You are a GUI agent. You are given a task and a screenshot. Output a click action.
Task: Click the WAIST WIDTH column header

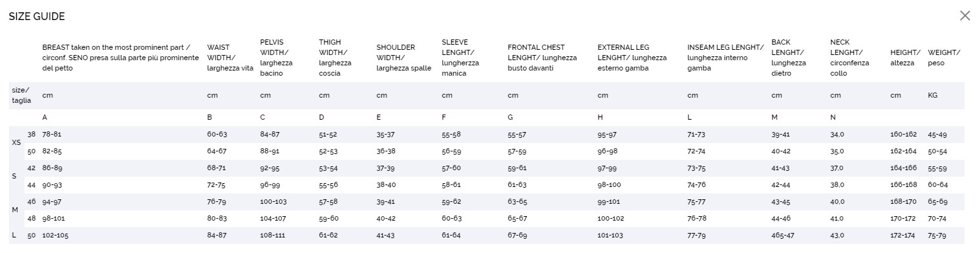230,58
